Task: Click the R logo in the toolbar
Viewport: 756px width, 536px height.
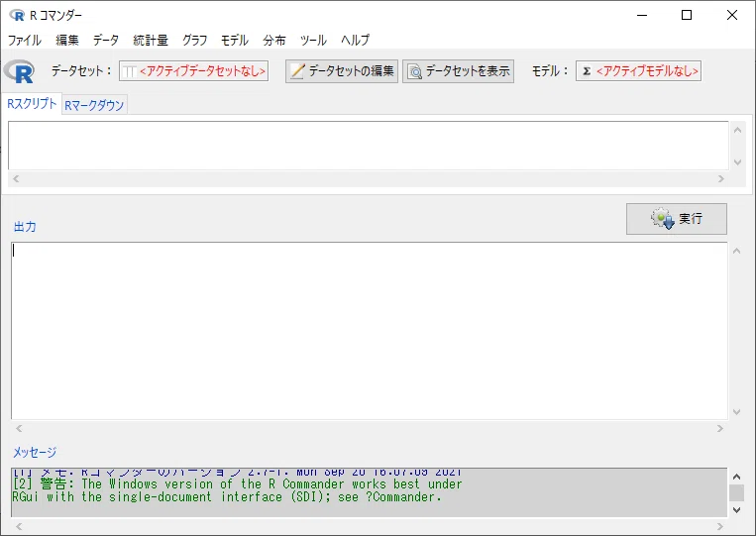Action: tap(19, 71)
